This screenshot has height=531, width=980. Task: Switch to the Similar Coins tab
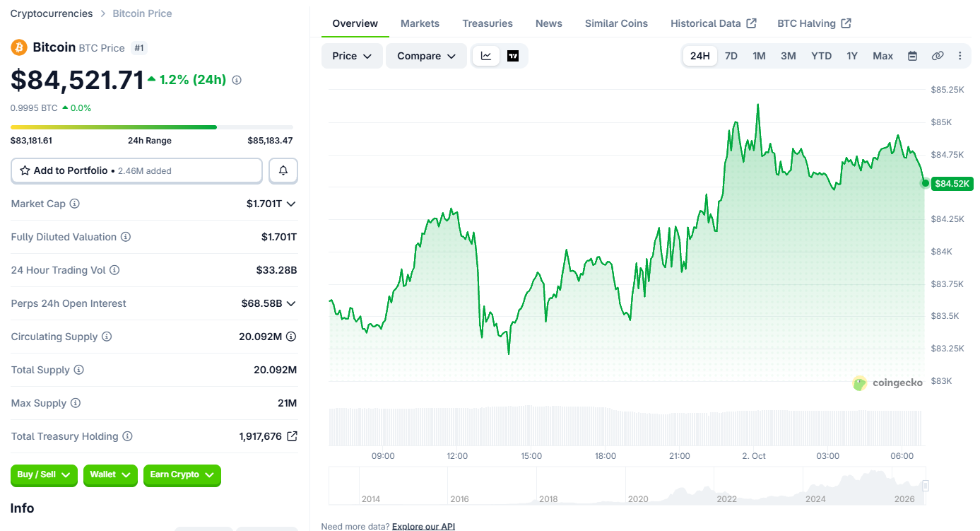pos(616,23)
